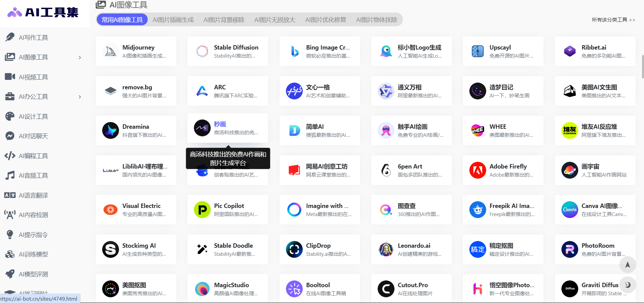Viewport: 644px width, 303px height.
Task: Select the AI图片优化修复 tab
Action: click(x=326, y=20)
